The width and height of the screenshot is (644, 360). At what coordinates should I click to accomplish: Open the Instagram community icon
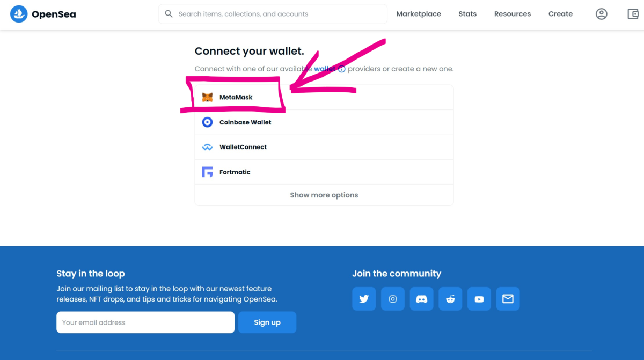point(393,299)
